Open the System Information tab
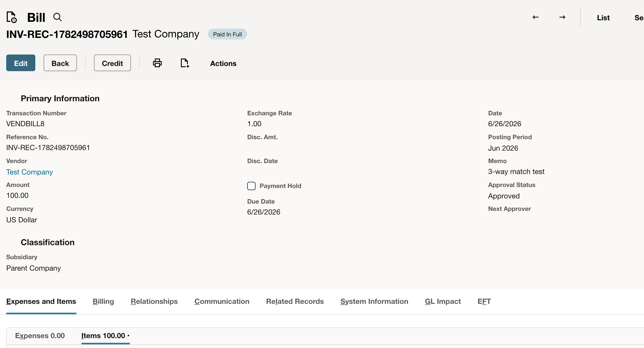Viewport: 644px width, 348px height. [x=374, y=301]
